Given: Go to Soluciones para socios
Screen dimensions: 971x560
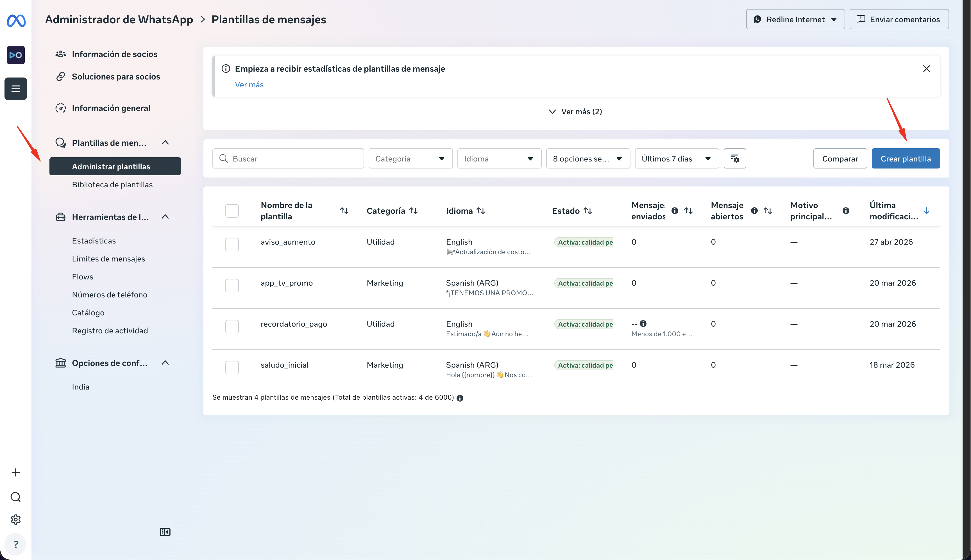Looking at the screenshot, I should pyautogui.click(x=116, y=77).
